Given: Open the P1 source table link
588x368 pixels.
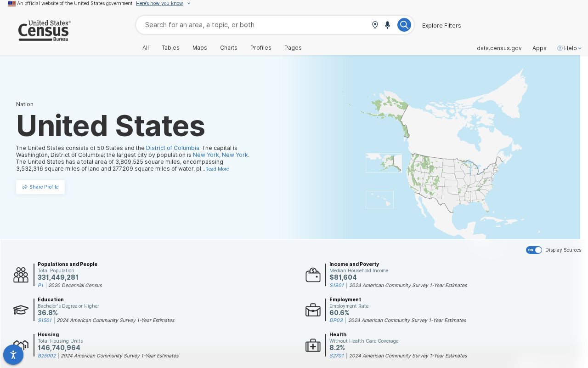Looking at the screenshot, I should coord(40,286).
